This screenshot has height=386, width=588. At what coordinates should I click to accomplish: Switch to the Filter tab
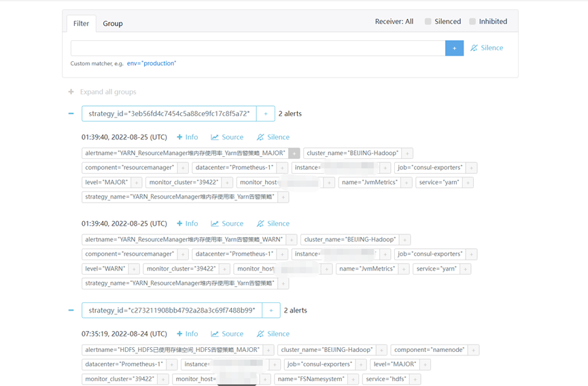(x=81, y=24)
